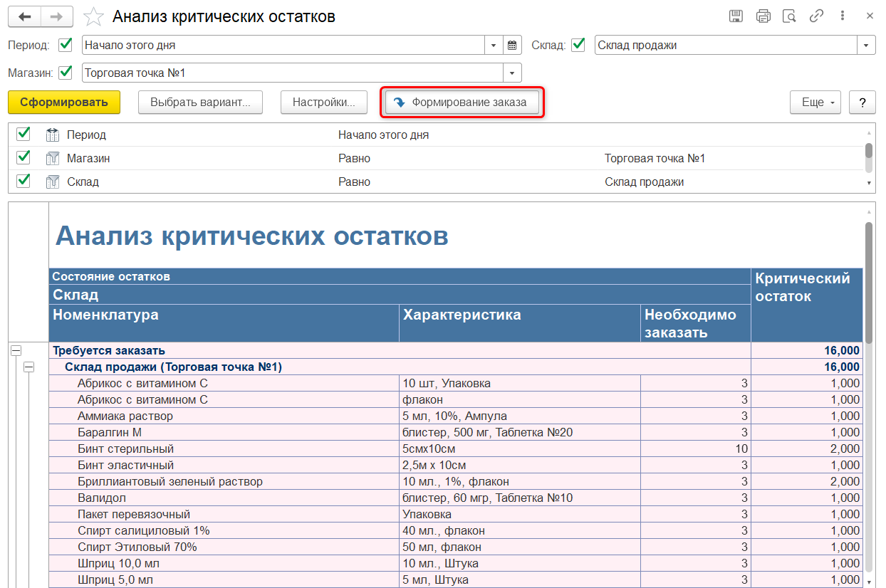Open the three-dot options menu

[843, 16]
